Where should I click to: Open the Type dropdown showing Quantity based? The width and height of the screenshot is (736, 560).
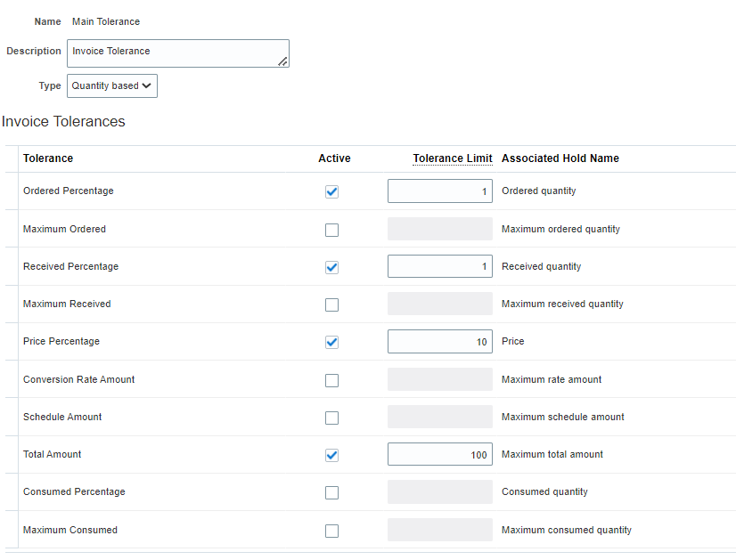[x=112, y=85]
